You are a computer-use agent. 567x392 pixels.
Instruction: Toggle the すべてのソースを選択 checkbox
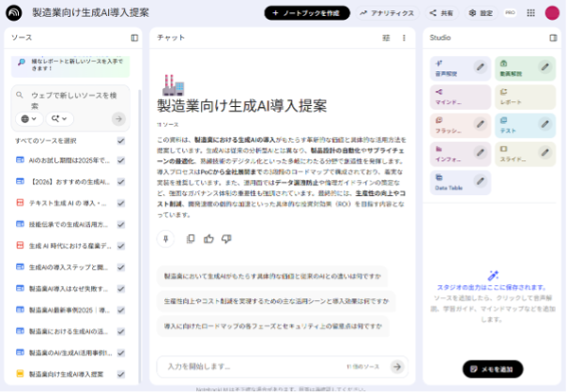pos(121,141)
